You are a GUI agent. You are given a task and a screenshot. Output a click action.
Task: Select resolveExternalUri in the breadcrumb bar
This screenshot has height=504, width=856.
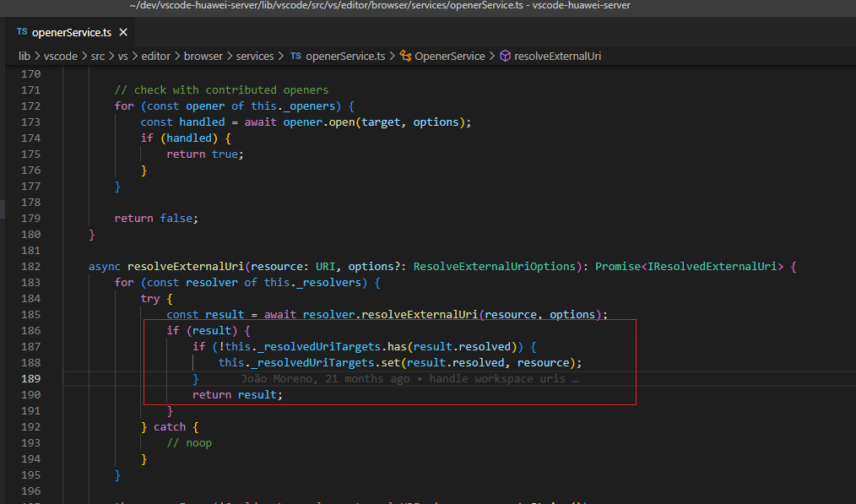pyautogui.click(x=557, y=56)
